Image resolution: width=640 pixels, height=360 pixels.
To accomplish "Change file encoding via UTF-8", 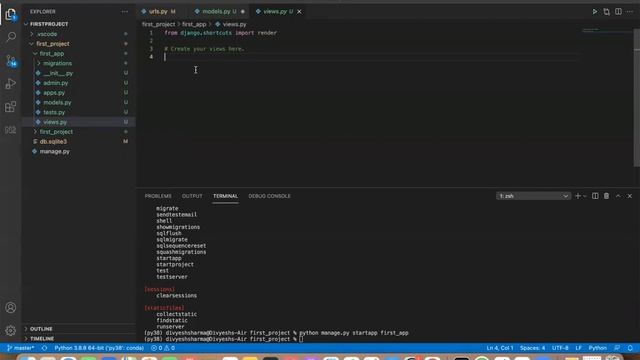I will (x=560, y=348).
